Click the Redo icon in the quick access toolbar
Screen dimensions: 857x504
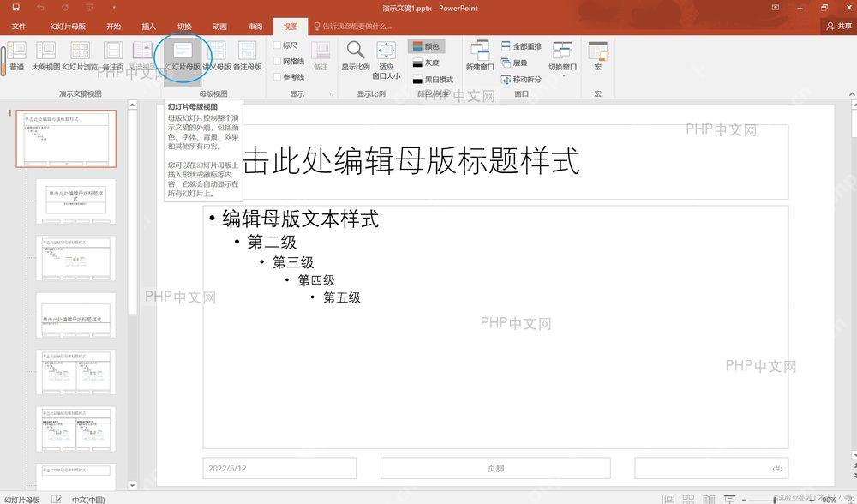pyautogui.click(x=65, y=8)
